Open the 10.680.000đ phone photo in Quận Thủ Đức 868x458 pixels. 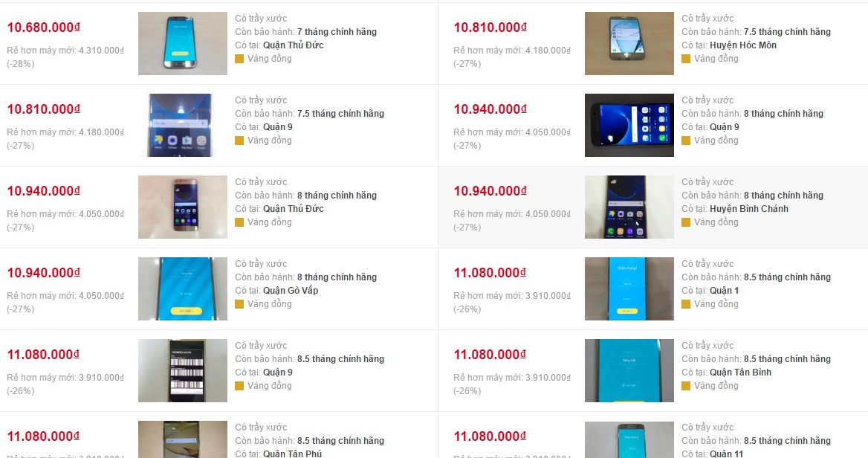(183, 43)
